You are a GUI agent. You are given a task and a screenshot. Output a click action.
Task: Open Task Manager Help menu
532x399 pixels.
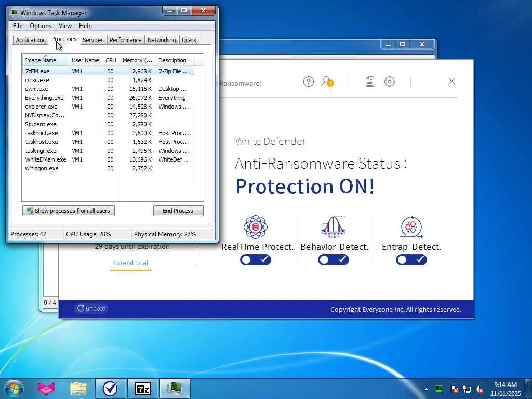pyautogui.click(x=85, y=26)
